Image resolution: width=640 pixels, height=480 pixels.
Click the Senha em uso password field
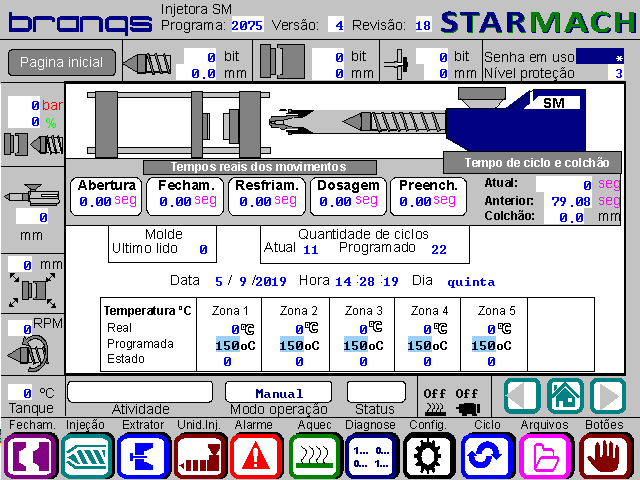600,57
